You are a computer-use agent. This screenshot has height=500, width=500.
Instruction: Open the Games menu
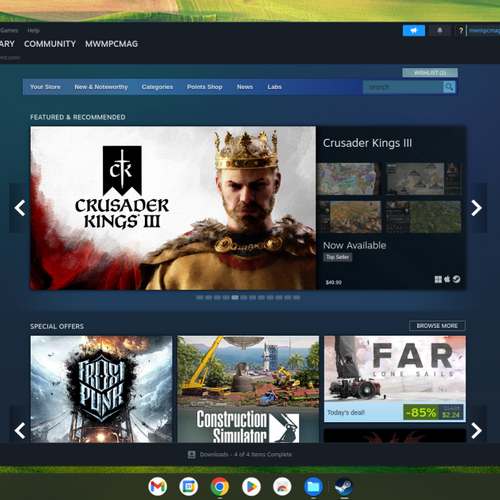(x=9, y=30)
